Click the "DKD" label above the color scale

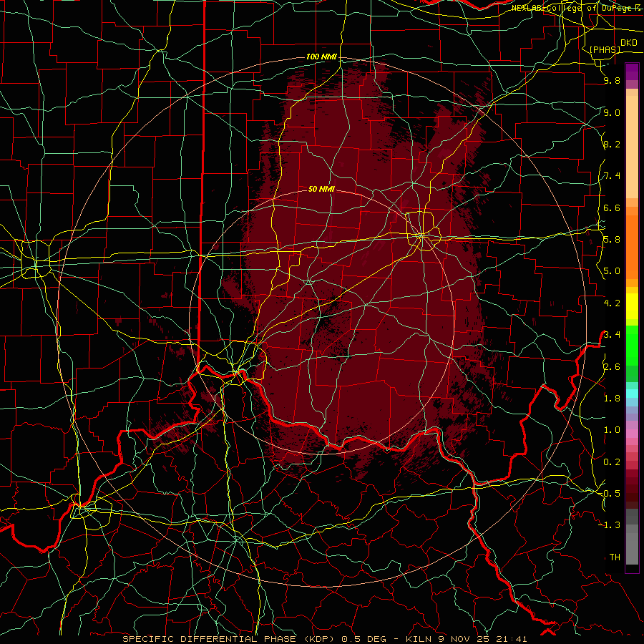pyautogui.click(x=629, y=43)
